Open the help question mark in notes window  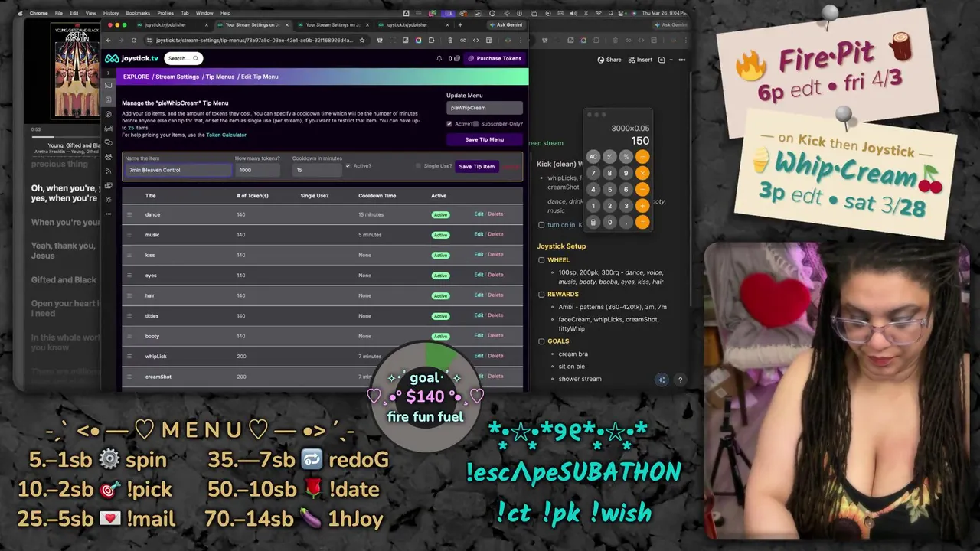coord(680,380)
